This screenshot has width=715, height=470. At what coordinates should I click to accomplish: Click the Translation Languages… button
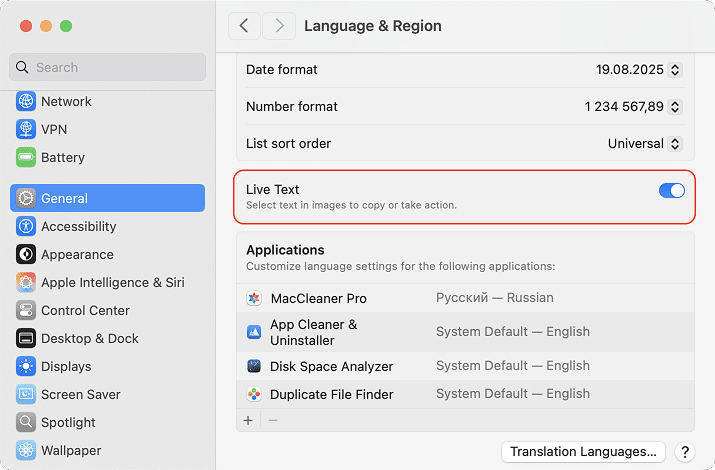583,452
